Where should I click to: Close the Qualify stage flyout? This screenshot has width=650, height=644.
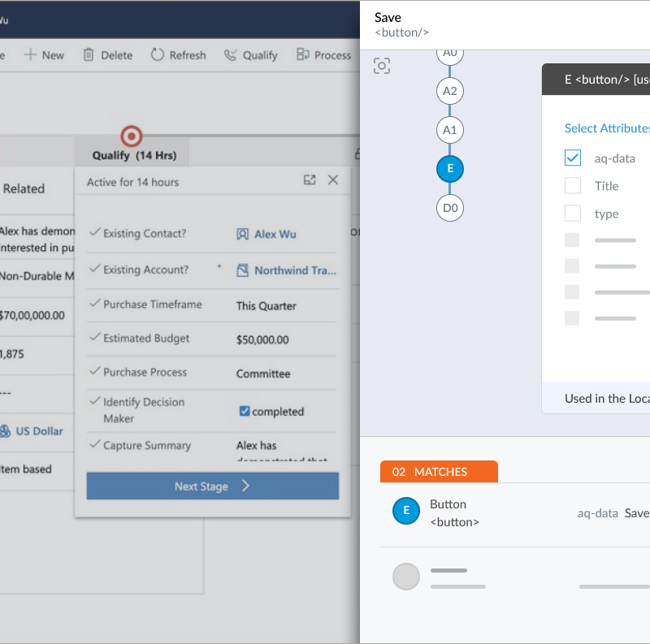(x=333, y=180)
